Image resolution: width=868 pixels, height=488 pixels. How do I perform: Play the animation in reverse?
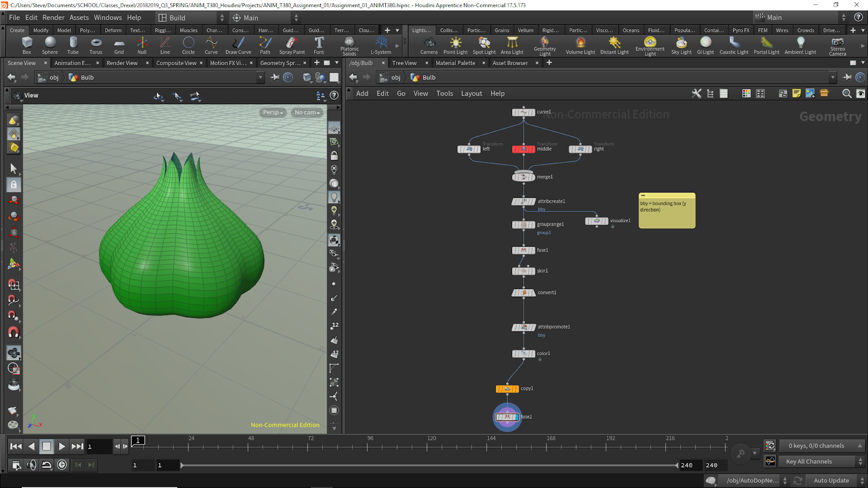pyautogui.click(x=31, y=446)
